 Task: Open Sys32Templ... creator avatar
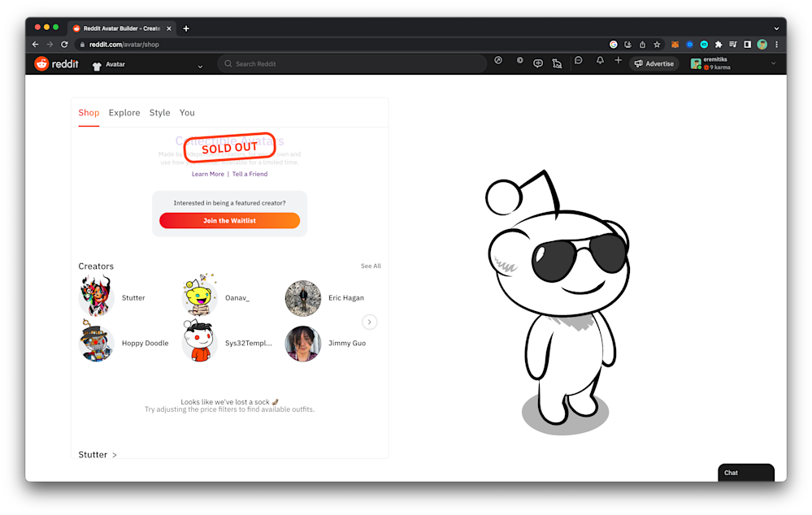pos(199,342)
